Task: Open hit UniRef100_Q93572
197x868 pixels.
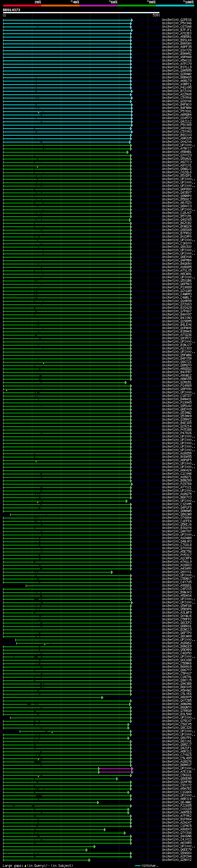Action: [x=177, y=338]
